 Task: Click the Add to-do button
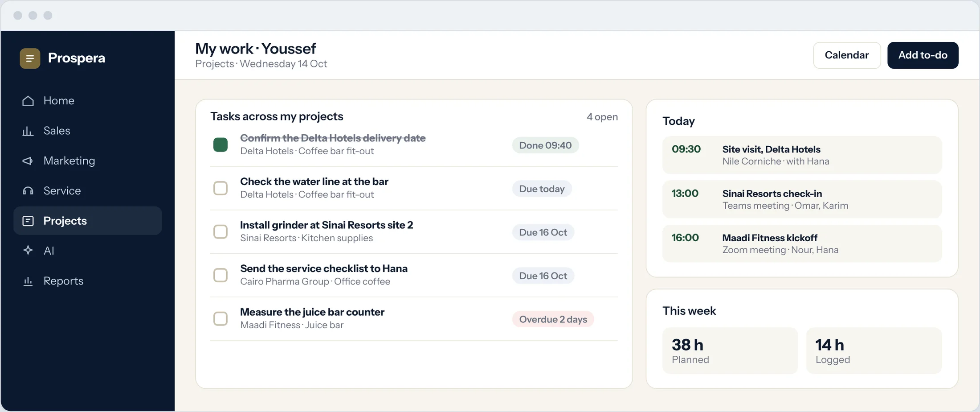tap(923, 55)
